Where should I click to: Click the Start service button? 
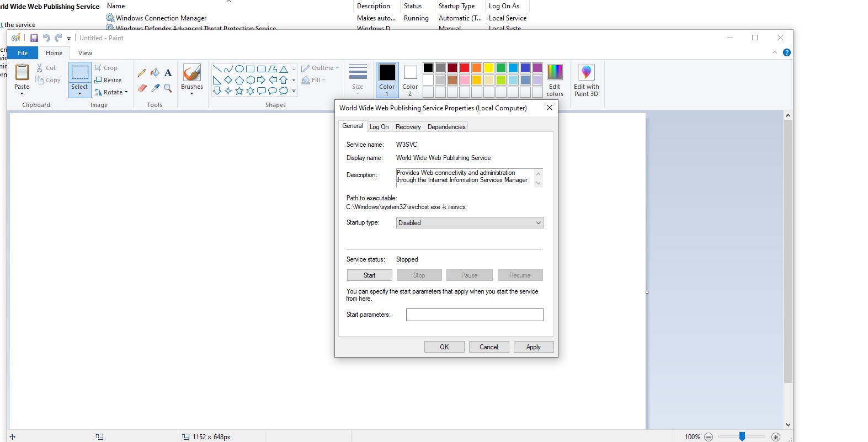pyautogui.click(x=370, y=275)
